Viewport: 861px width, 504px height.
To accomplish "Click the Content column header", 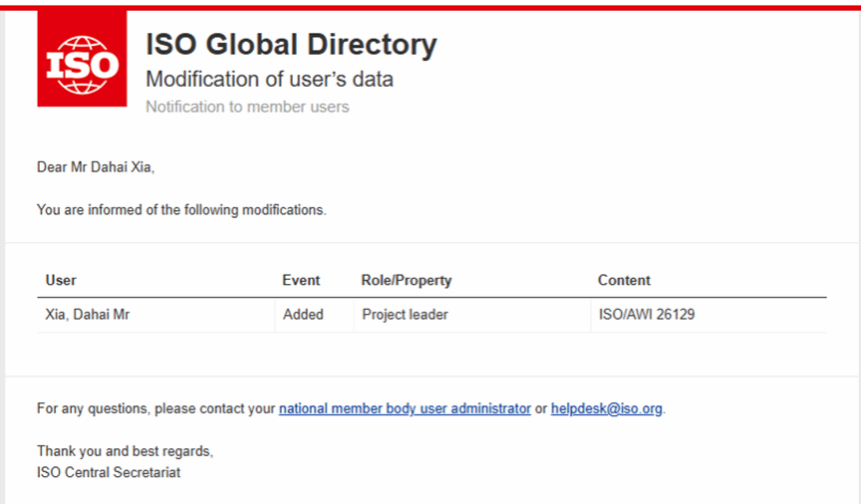I will click(624, 281).
